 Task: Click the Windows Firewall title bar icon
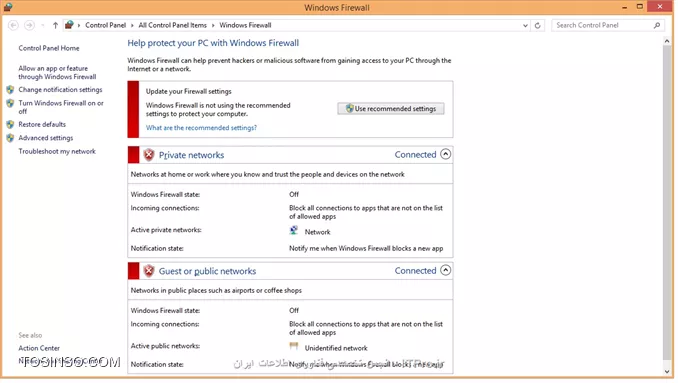(8, 7)
